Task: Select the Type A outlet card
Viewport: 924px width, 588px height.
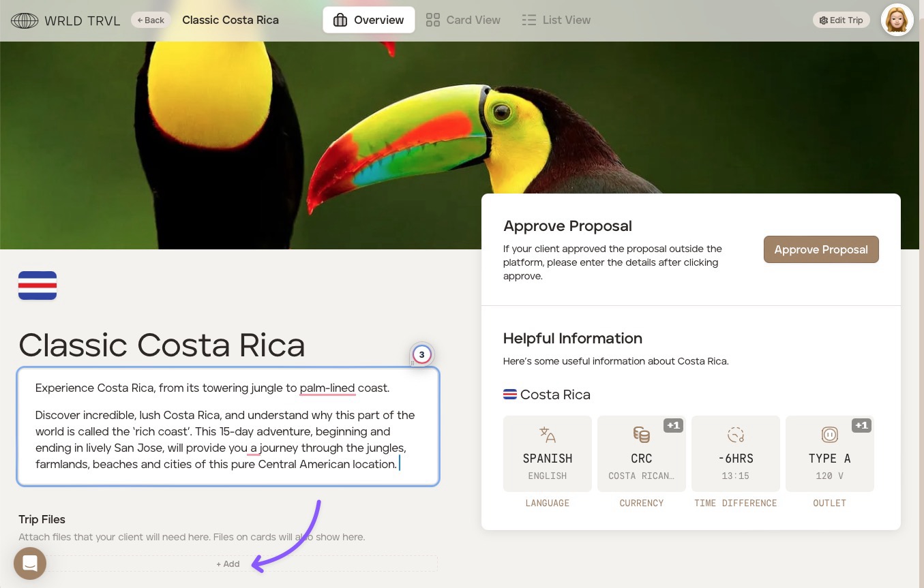Action: coord(829,454)
